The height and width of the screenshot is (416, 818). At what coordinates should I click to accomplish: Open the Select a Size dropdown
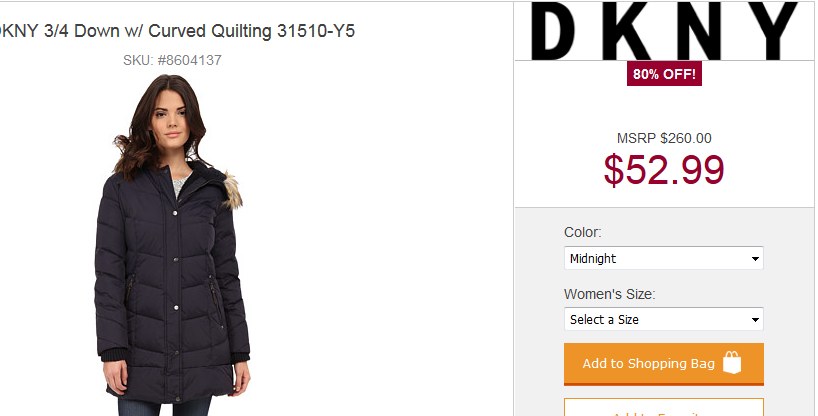pyautogui.click(x=664, y=319)
